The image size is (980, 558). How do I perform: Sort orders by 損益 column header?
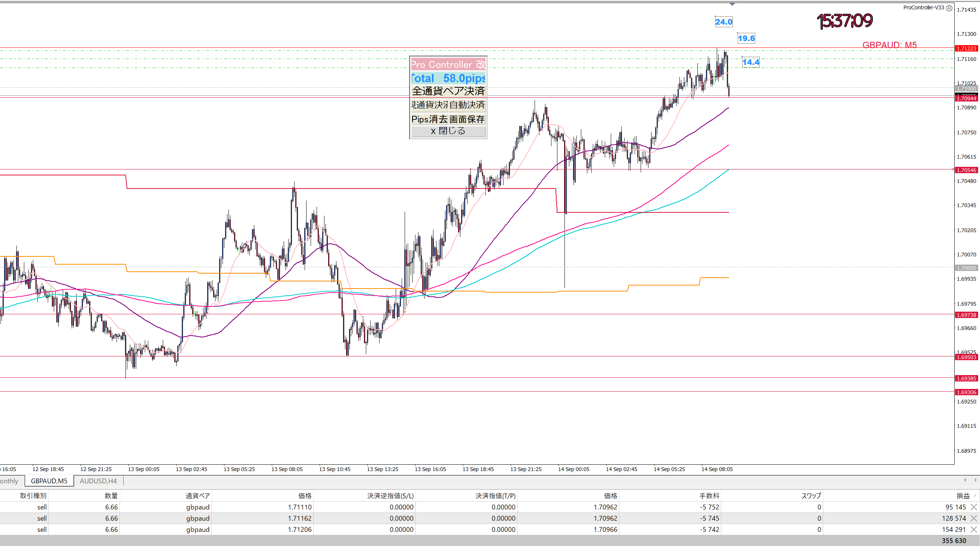point(962,496)
